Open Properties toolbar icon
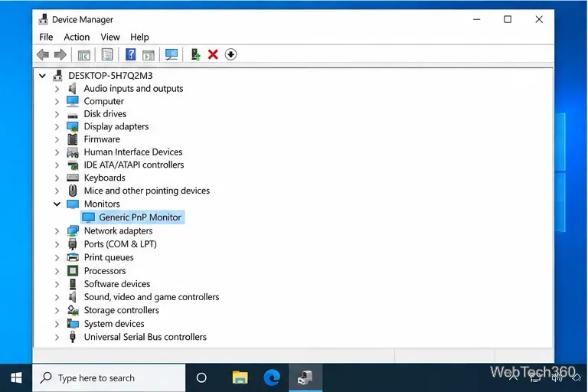588x392 pixels. coord(107,55)
